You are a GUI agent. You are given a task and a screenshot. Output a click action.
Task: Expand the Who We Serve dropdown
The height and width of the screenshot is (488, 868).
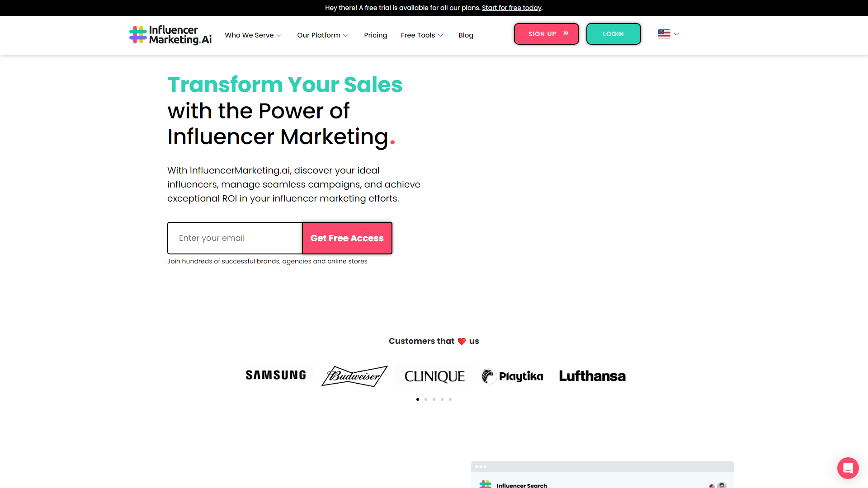click(x=253, y=35)
